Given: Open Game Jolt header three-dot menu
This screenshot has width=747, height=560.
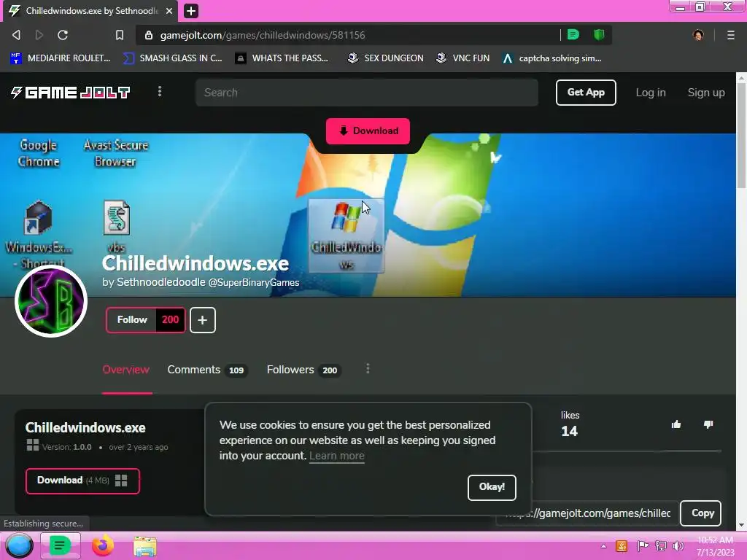Looking at the screenshot, I should pyautogui.click(x=160, y=91).
